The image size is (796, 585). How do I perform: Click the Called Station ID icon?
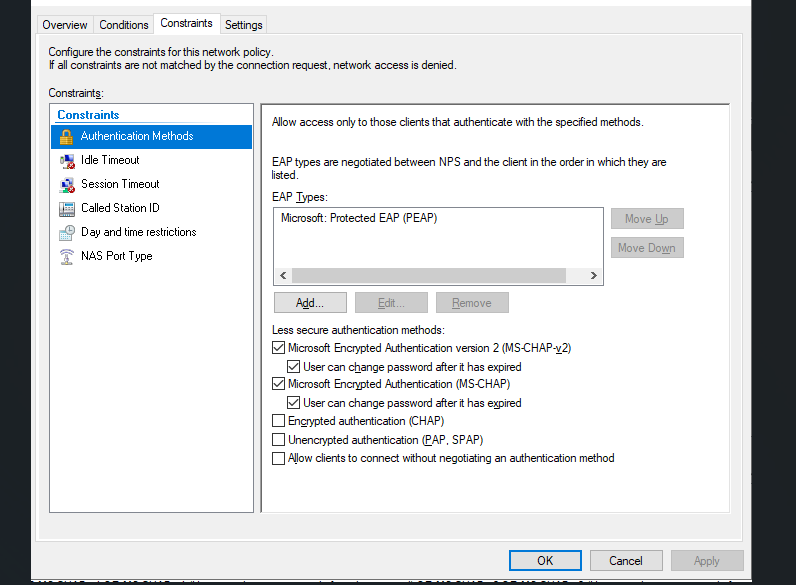click(x=67, y=209)
